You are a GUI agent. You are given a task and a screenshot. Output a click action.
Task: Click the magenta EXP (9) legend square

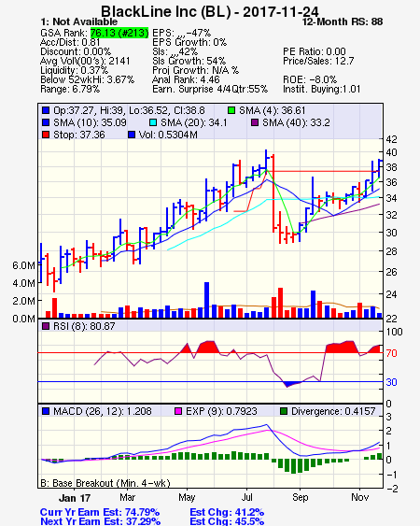178,411
